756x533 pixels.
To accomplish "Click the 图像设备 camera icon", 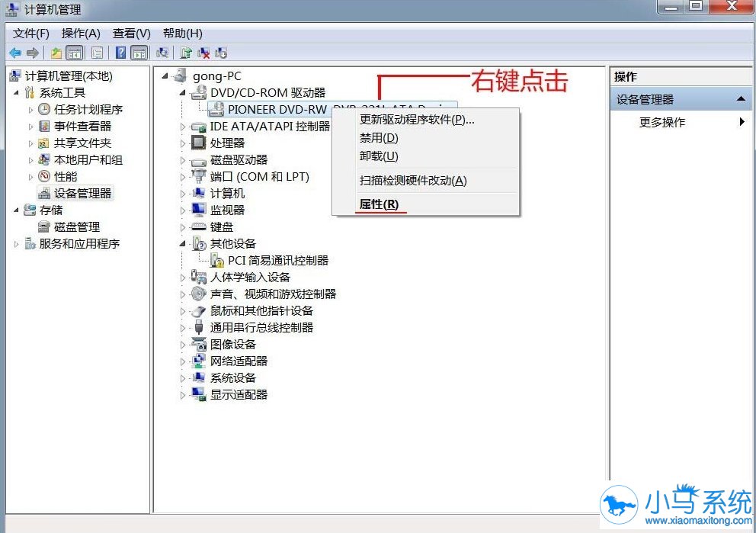I will point(199,345).
